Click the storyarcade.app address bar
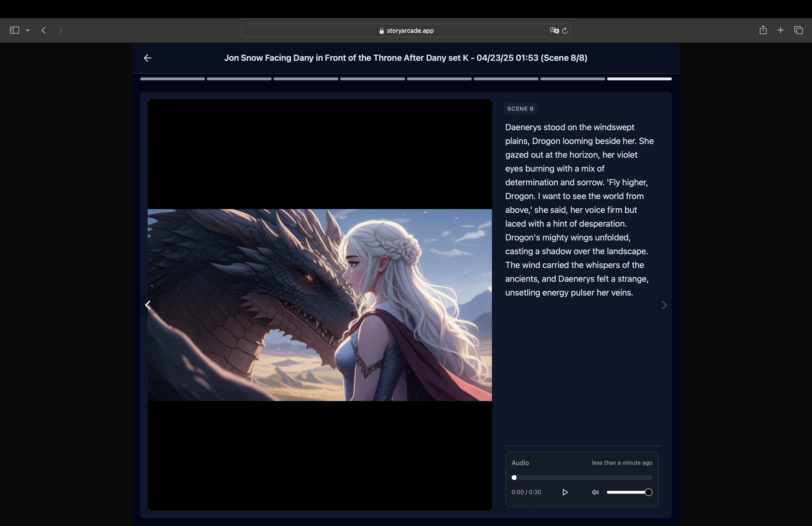Image resolution: width=812 pixels, height=526 pixels. pos(406,30)
